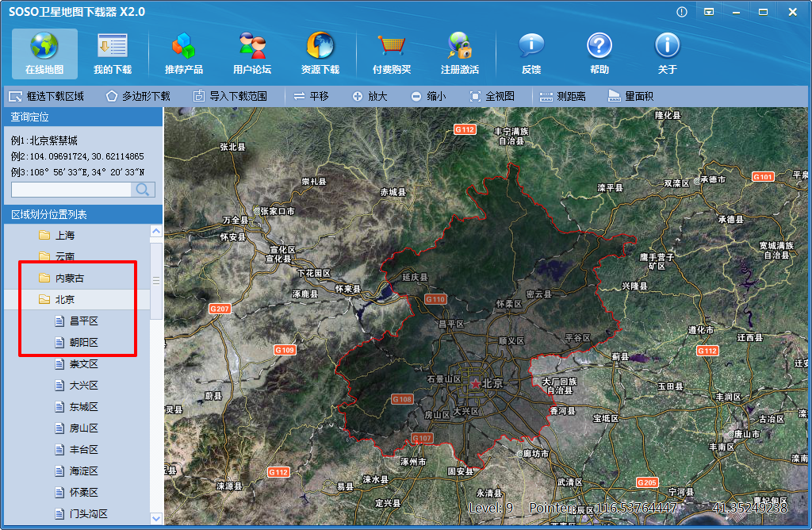The height and width of the screenshot is (530, 812).
Task: Expand the 内蒙古 folder
Action: 62,278
